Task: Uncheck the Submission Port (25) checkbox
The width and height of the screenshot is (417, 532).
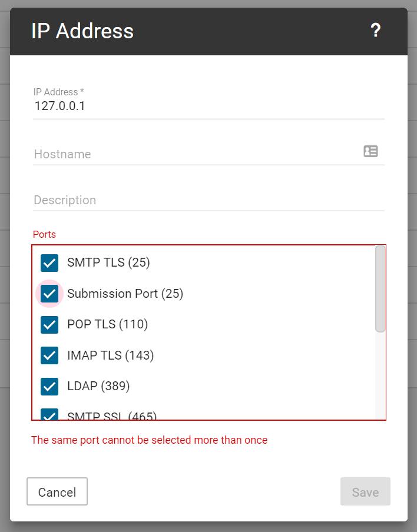Action: (49, 293)
